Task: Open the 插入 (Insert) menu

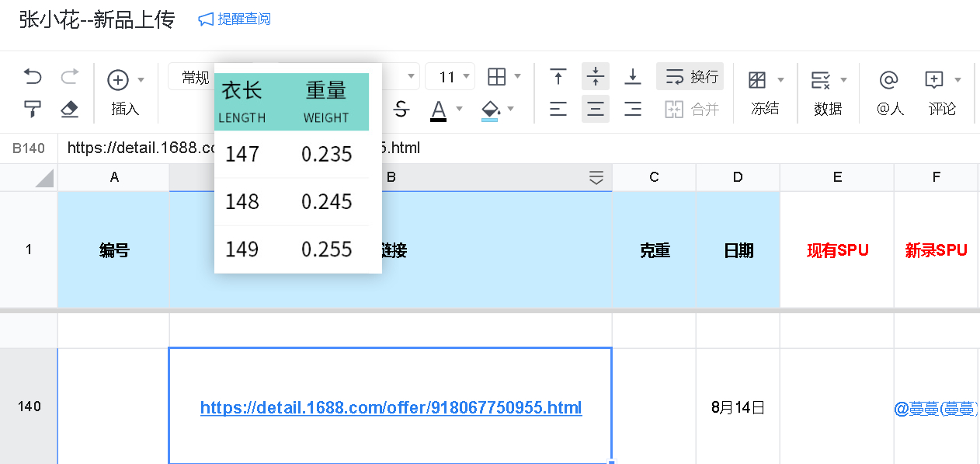Action: point(125,92)
